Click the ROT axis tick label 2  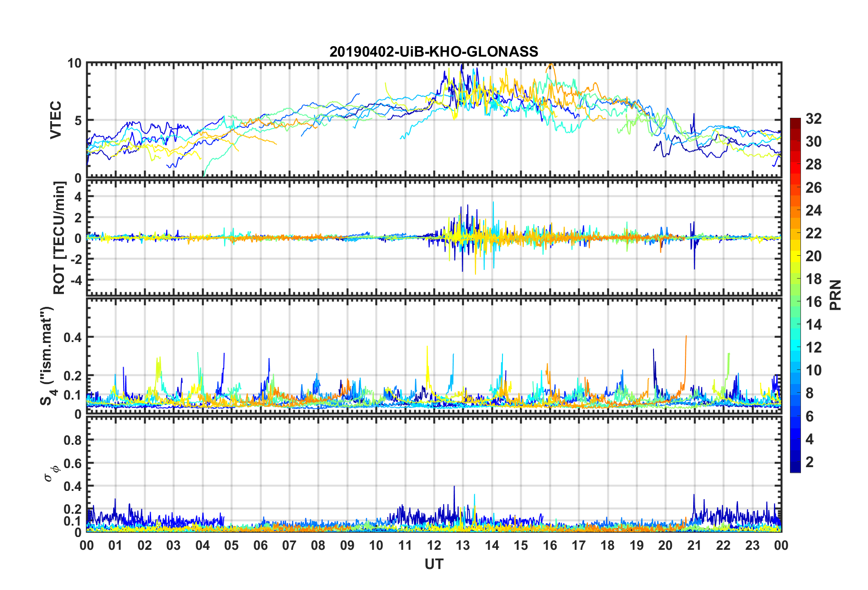78,217
